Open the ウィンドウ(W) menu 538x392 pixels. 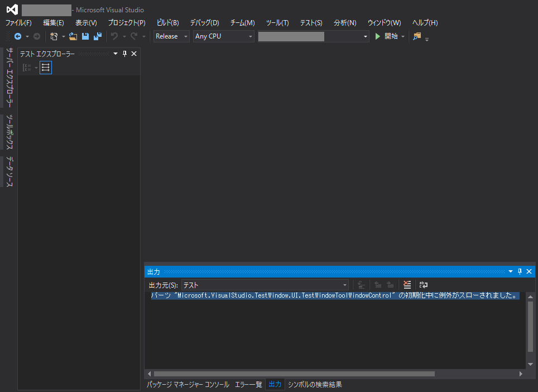coord(385,23)
